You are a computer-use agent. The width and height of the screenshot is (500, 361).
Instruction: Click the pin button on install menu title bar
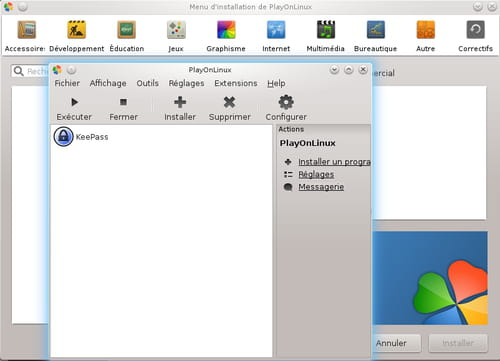click(x=23, y=7)
